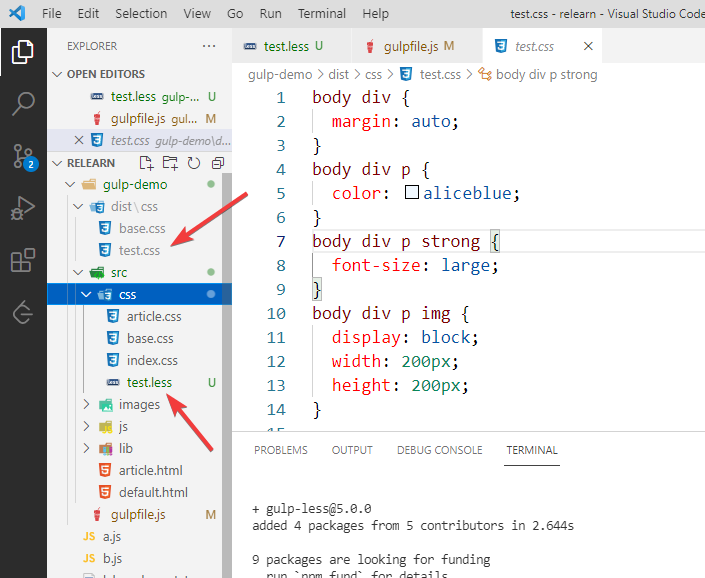Expand the lib folder

[x=86, y=449]
